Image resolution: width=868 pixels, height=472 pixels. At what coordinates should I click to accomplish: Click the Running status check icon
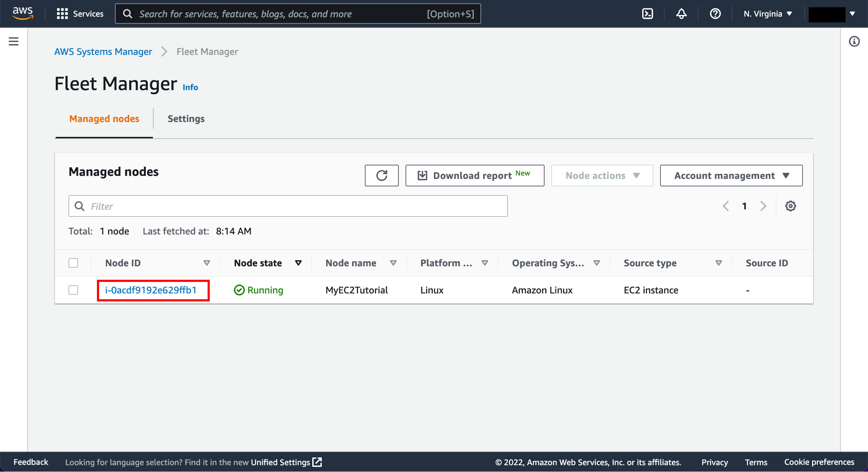click(239, 290)
